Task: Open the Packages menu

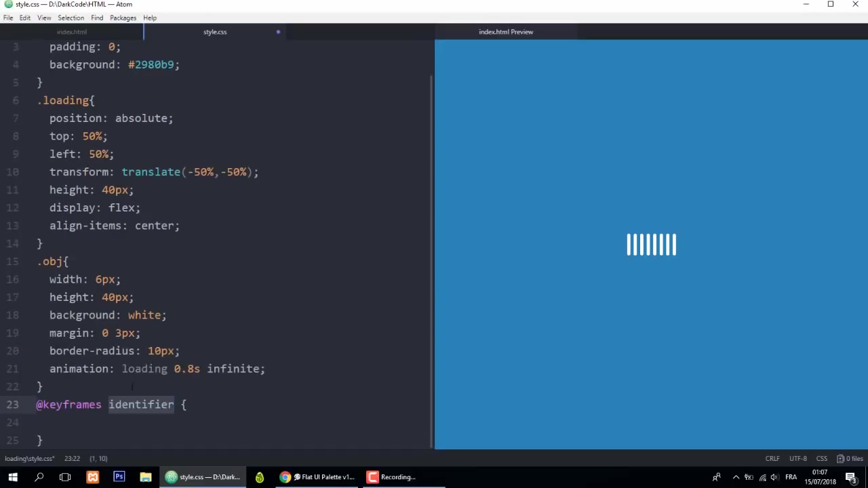Action: 123,18
